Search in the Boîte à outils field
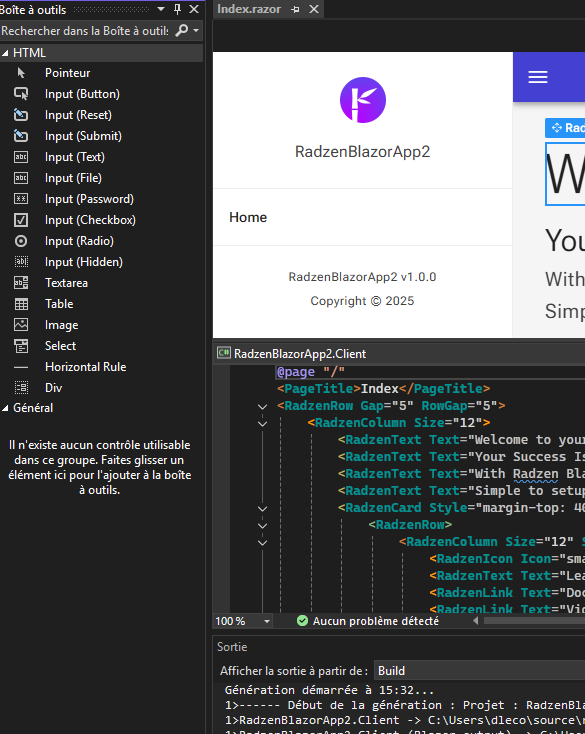Image resolution: width=585 pixels, height=734 pixels. pos(87,31)
